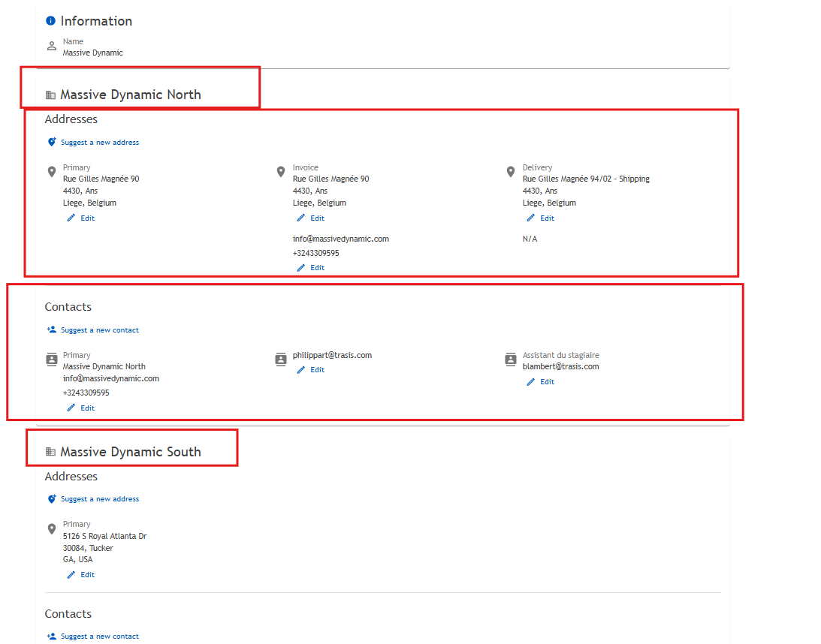Image resolution: width=821 pixels, height=644 pixels.
Task: Suggest a new address for Massive Dynamic North
Action: 100,143
